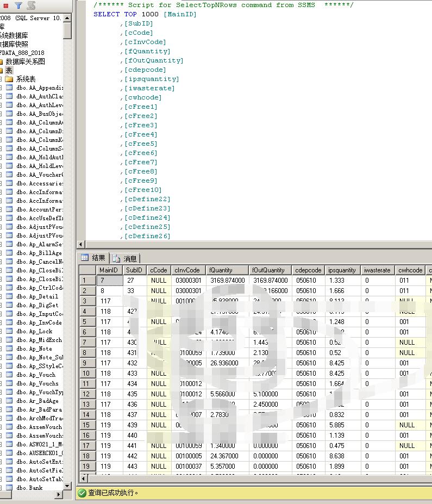432x504 pixels.
Task: Click the fOutQuantity column header
Action: coord(271,270)
